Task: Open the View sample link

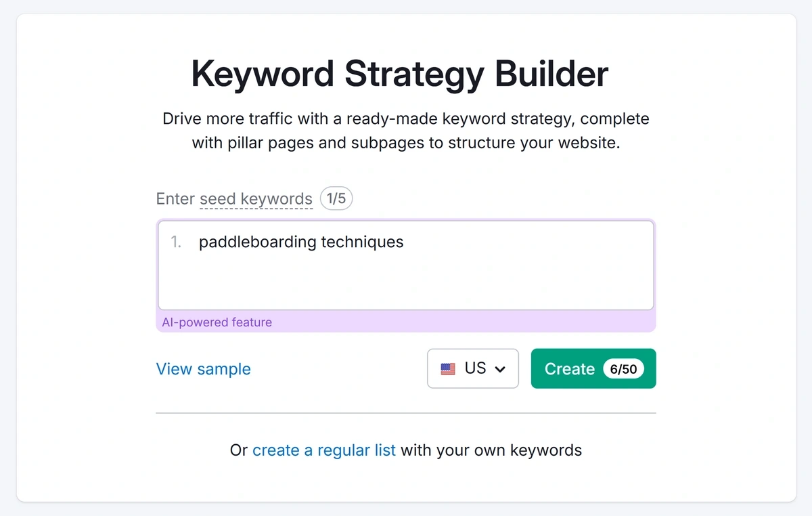Action: click(x=203, y=369)
